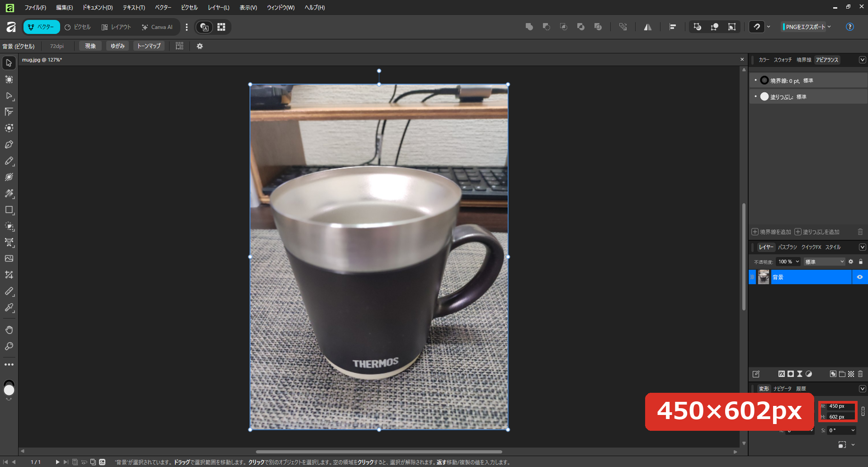Expand the PNG export options arrow
The height and width of the screenshot is (467, 868).
829,27
